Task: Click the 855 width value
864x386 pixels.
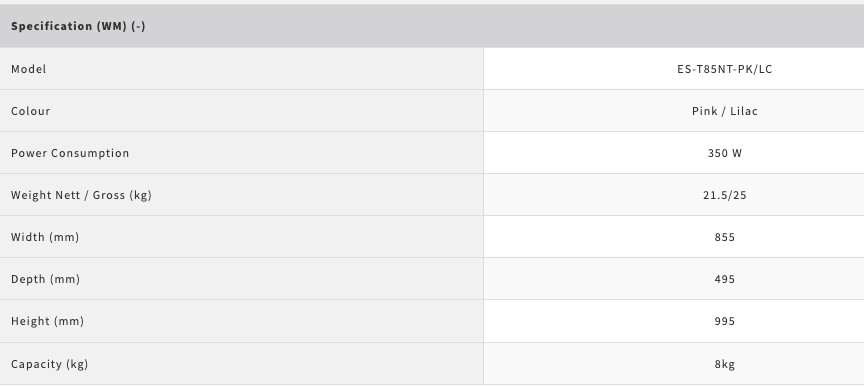Action: coord(725,237)
